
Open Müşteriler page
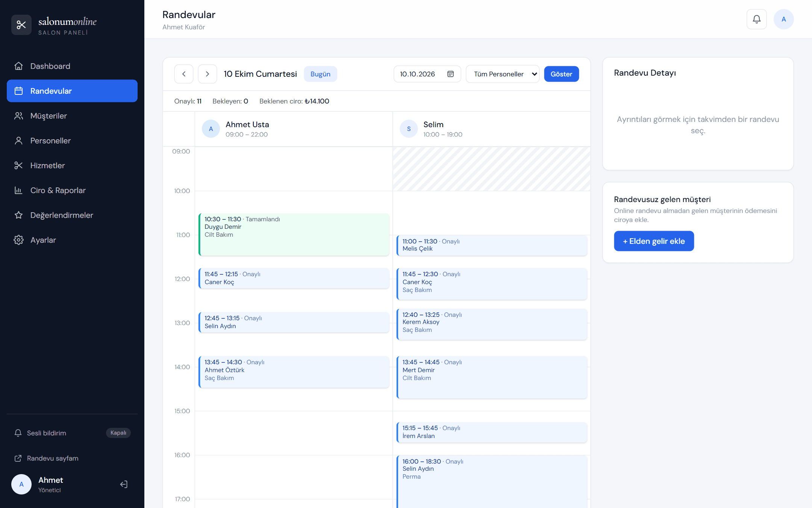pos(72,116)
